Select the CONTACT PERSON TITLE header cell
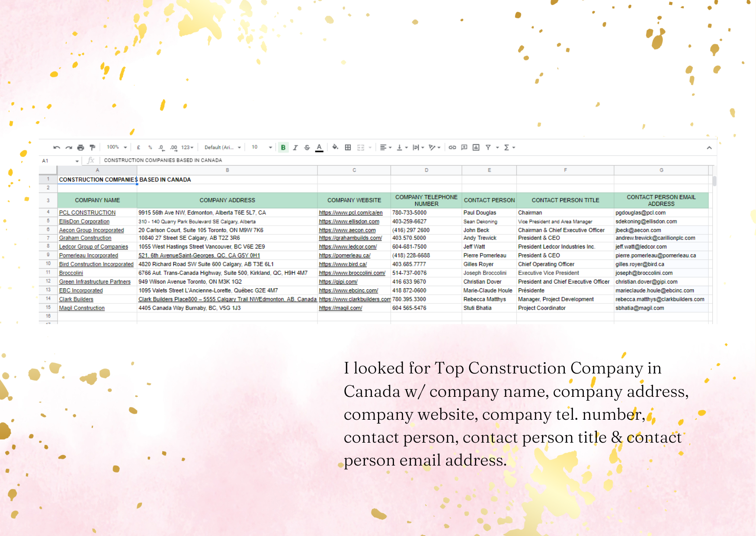Viewport: 756px width, 536px height. coord(565,200)
